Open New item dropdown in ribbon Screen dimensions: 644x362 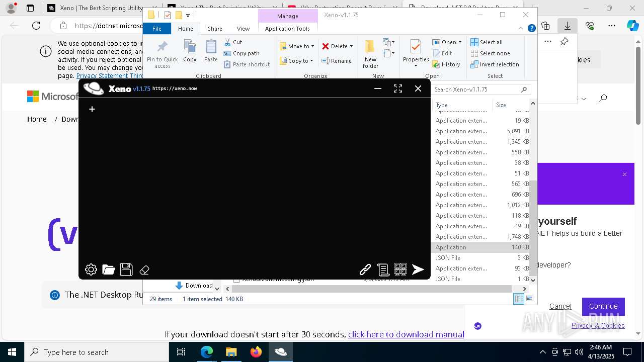(388, 42)
